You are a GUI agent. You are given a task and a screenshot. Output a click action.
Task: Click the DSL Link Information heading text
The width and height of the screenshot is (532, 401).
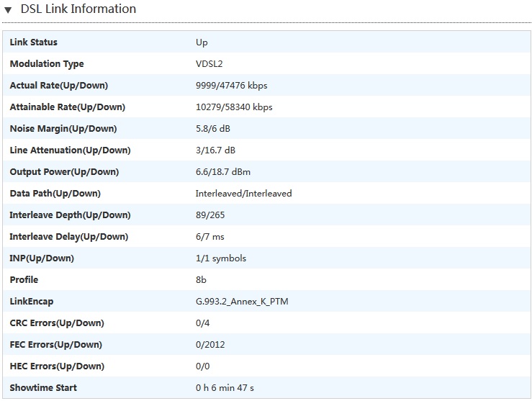(x=78, y=9)
